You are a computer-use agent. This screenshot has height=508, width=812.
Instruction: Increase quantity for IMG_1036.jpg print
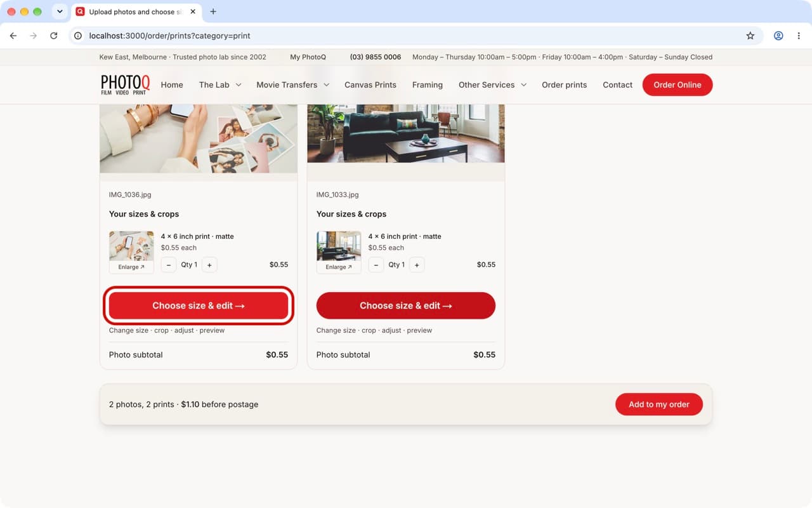coord(209,265)
